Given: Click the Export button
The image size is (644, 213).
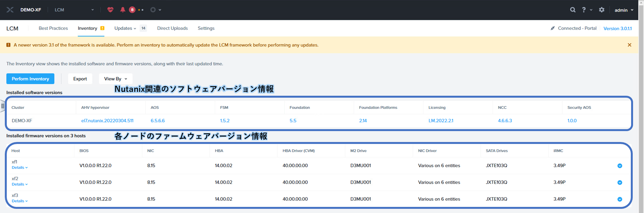Looking at the screenshot, I should pos(80,79).
